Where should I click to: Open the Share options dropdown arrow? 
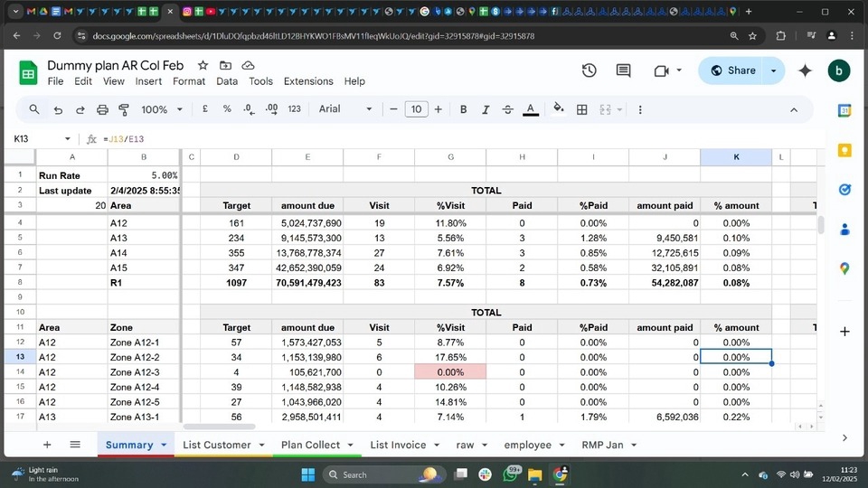(x=773, y=70)
